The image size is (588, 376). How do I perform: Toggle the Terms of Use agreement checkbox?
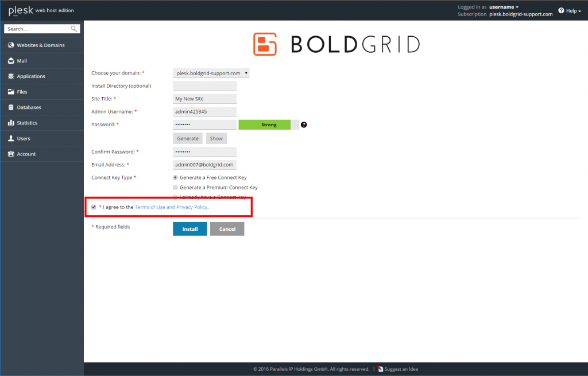coord(94,207)
